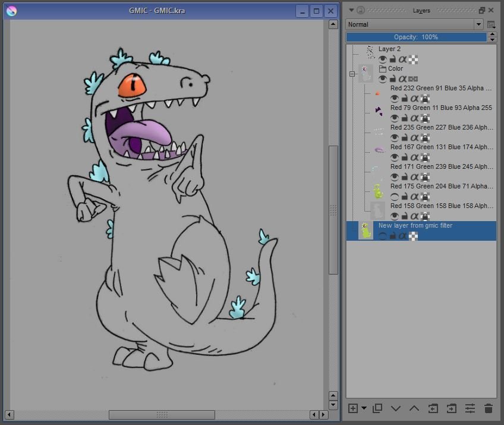Click the horizontal scrollbar thumb of canvas

(x=162, y=415)
